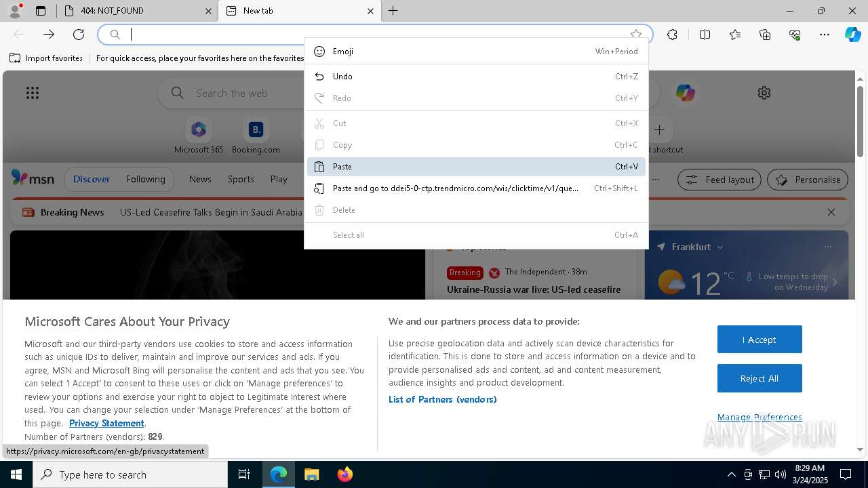The image size is (868, 488).
Task: Show hidden system tray icons
Action: point(731,474)
